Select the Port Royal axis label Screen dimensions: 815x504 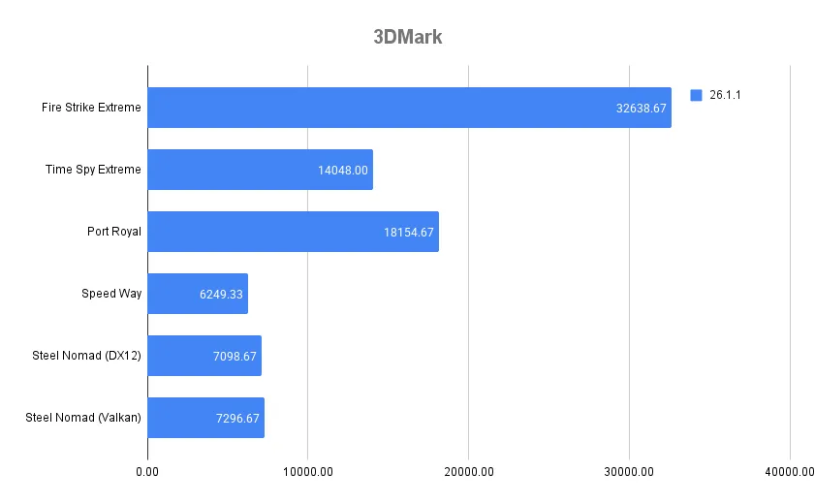click(x=113, y=232)
